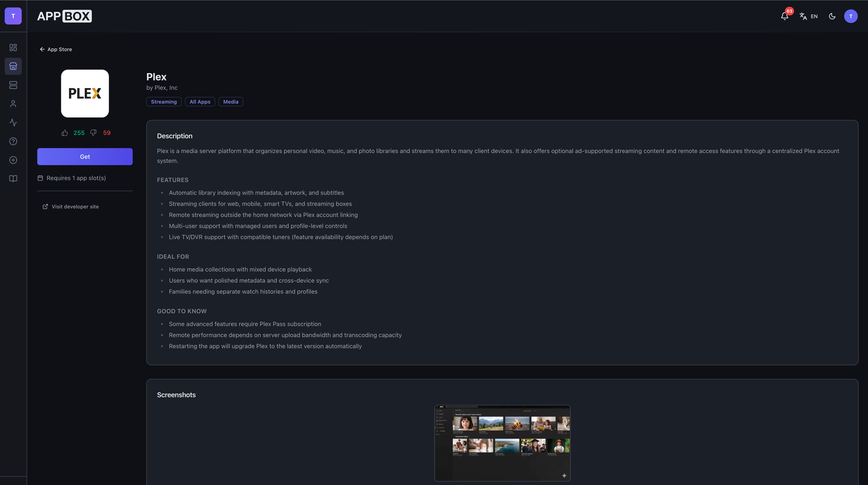Click 'Some advanced features require Plex Pass' line
Viewport: 868px width, 485px height.
click(245, 324)
